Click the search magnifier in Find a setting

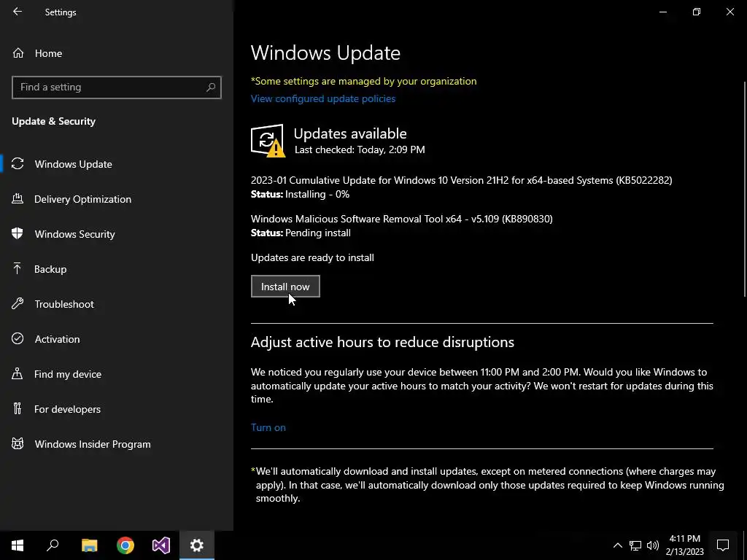211,87
